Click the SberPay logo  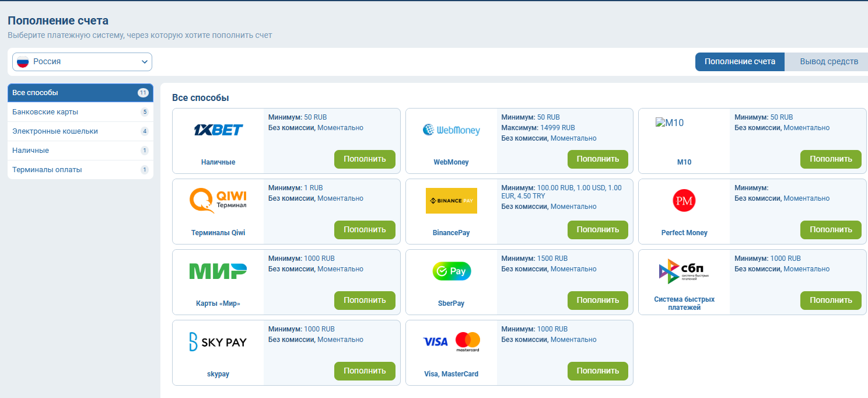point(451,271)
